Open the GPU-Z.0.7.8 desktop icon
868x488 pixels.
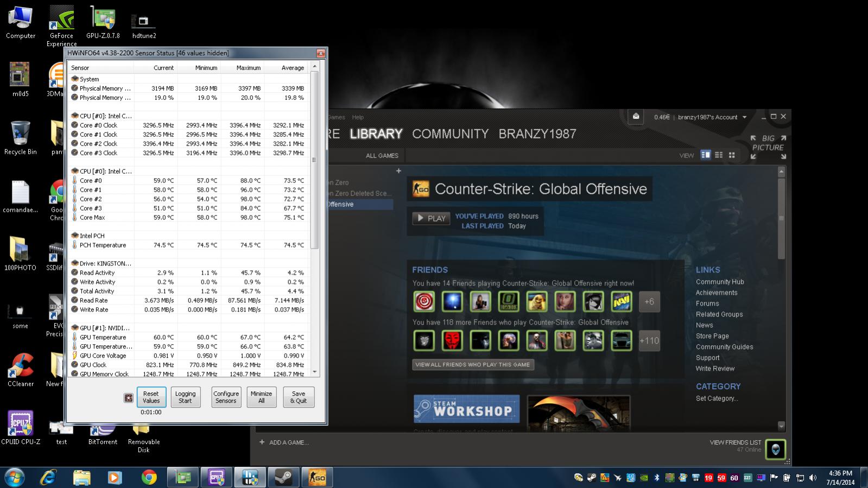(103, 23)
